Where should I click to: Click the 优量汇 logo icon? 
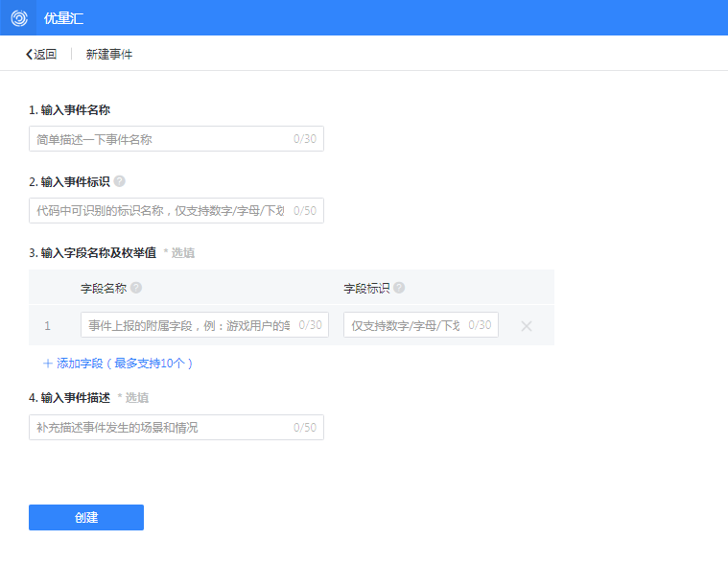[x=18, y=17]
